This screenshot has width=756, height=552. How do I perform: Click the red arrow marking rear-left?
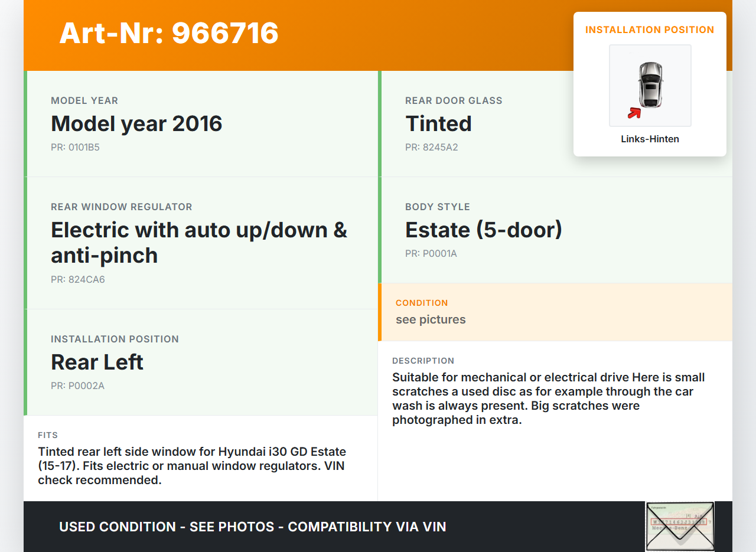point(634,112)
